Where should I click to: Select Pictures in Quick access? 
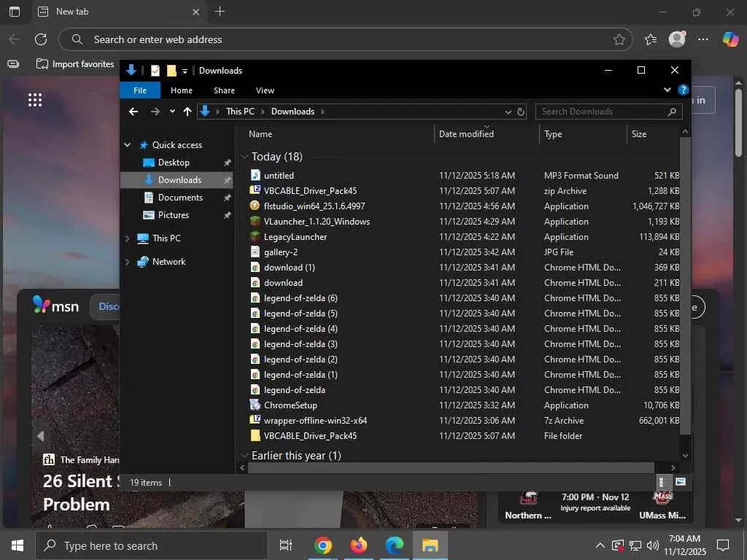(x=174, y=215)
